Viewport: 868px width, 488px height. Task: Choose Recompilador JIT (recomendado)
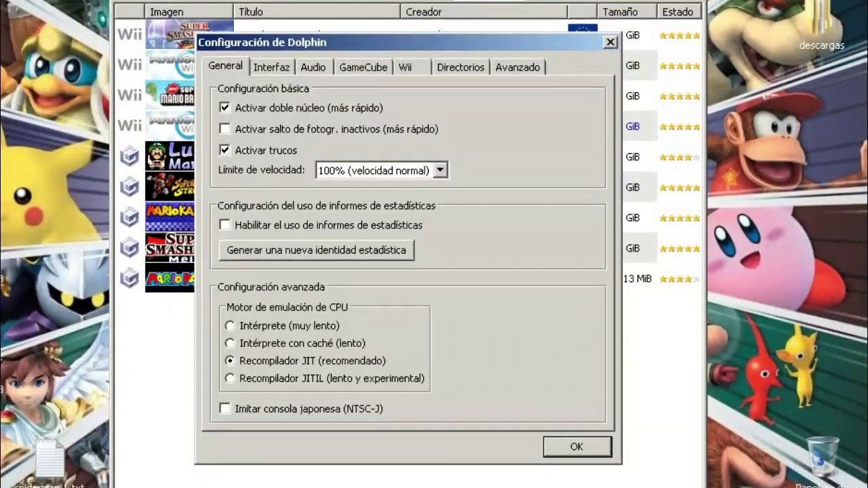point(230,361)
